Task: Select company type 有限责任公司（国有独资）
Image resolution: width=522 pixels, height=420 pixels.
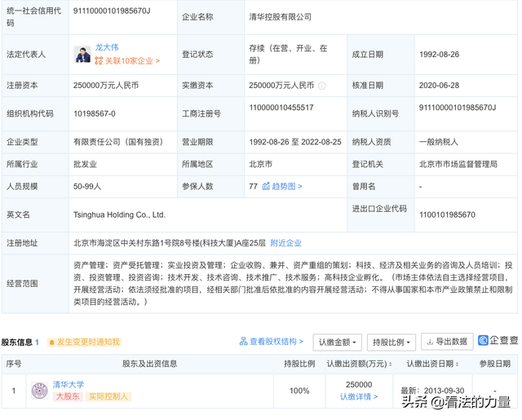Action: 118,142
